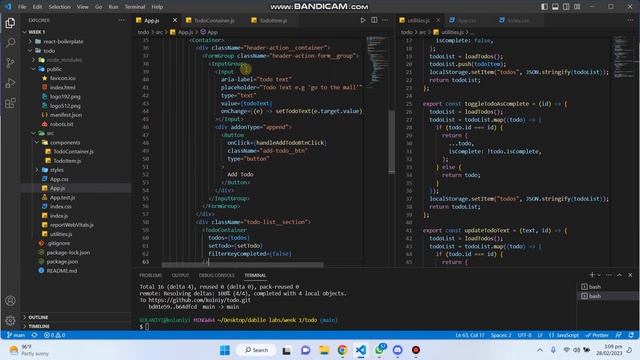Open README.md in the explorer tree
The height and width of the screenshot is (360, 640).
62,271
